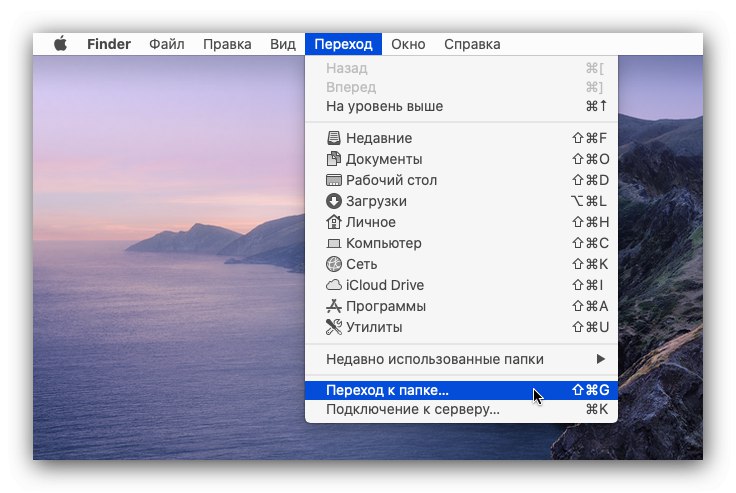
Task: Open the Окно menu
Action: pyautogui.click(x=408, y=44)
